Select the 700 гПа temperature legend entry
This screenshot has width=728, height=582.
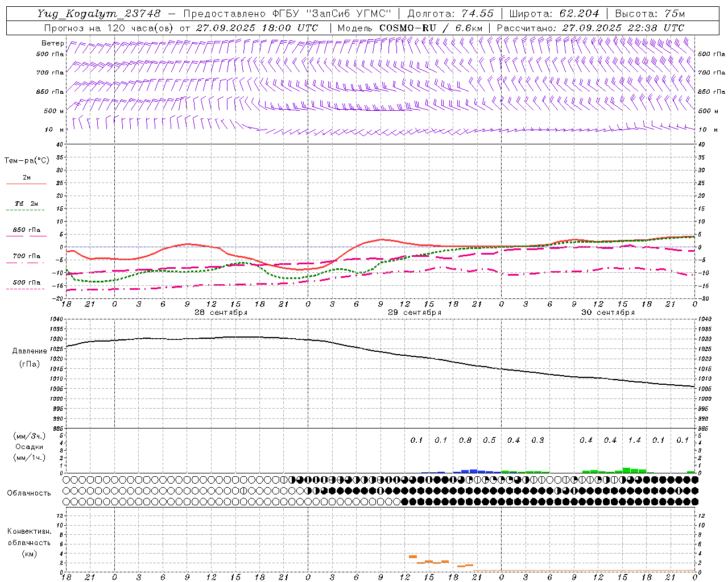(x=26, y=256)
